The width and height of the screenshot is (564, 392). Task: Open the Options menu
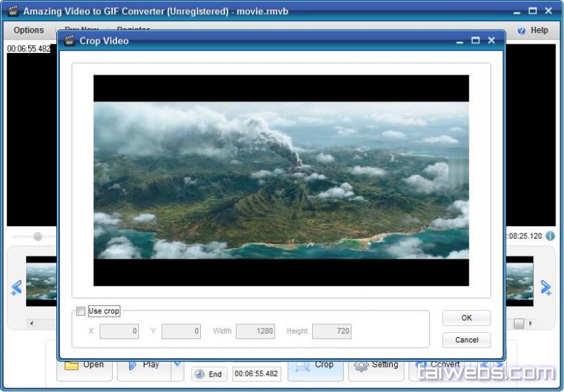[x=29, y=30]
